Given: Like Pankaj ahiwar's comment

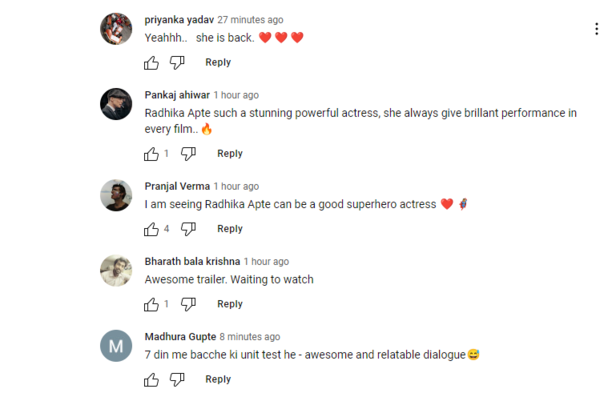Looking at the screenshot, I should point(151,154).
